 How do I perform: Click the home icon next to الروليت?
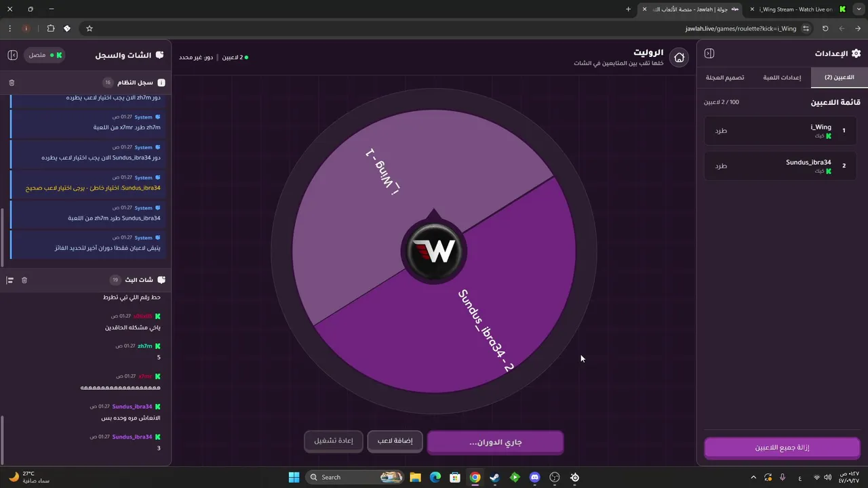coord(679,58)
